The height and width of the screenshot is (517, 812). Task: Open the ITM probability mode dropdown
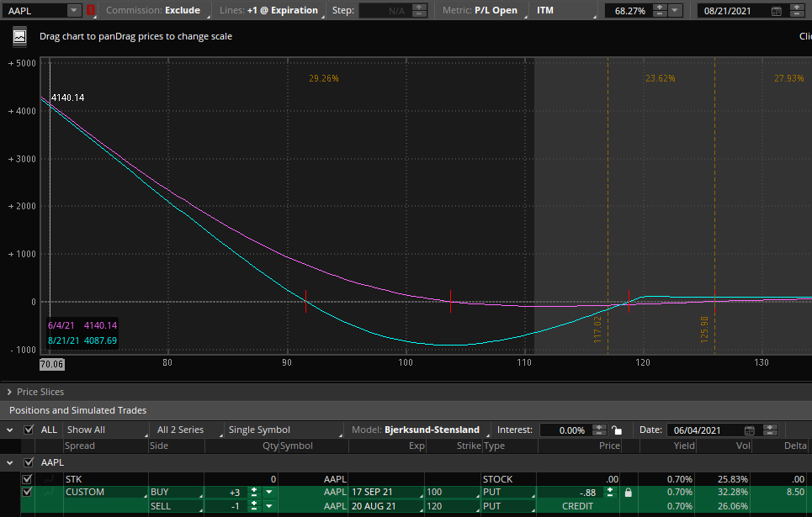(565, 10)
